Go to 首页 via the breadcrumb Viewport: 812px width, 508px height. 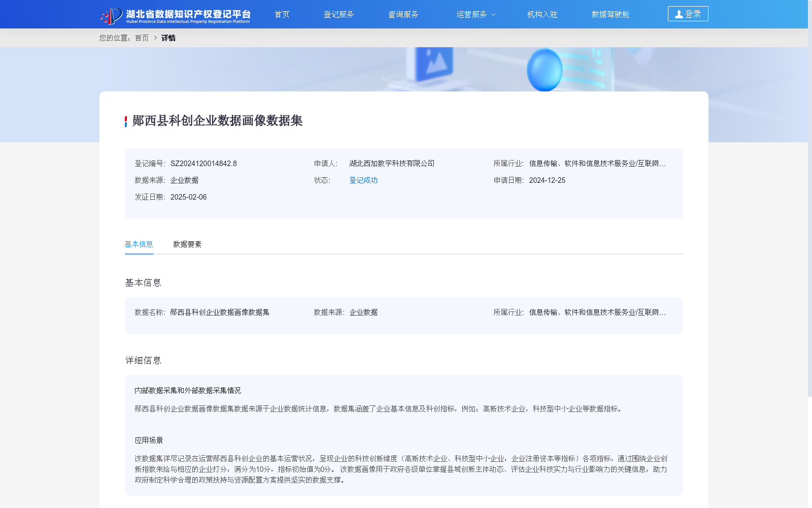[x=142, y=38]
